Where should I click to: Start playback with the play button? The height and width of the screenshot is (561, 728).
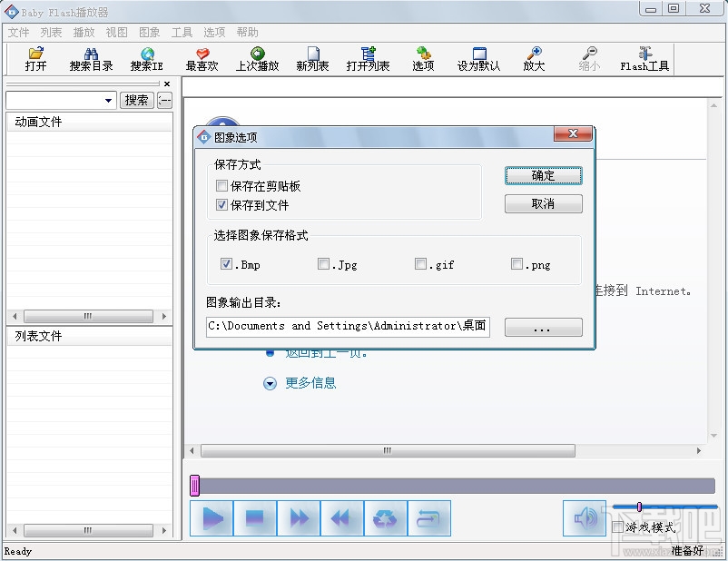212,517
